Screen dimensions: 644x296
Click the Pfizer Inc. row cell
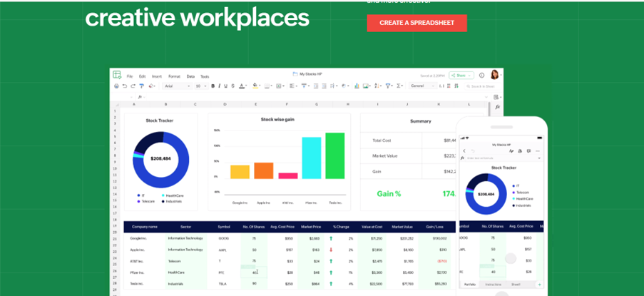pos(137,272)
